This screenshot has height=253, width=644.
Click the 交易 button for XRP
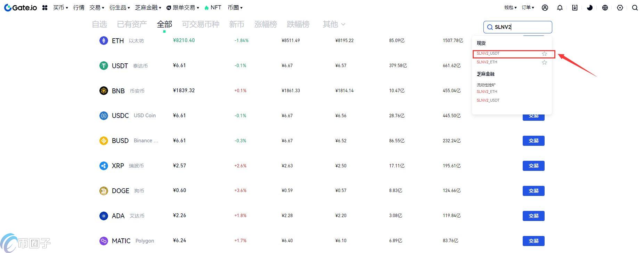click(x=533, y=166)
